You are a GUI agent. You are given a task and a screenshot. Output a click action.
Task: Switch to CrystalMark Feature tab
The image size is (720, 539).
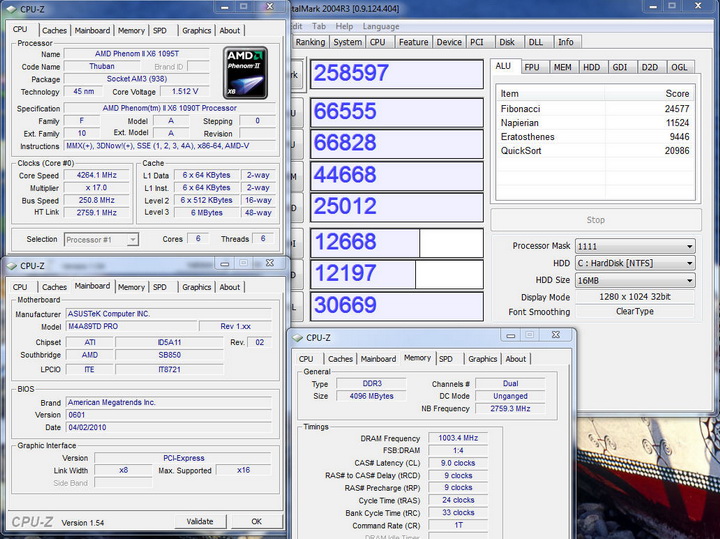pos(413,42)
